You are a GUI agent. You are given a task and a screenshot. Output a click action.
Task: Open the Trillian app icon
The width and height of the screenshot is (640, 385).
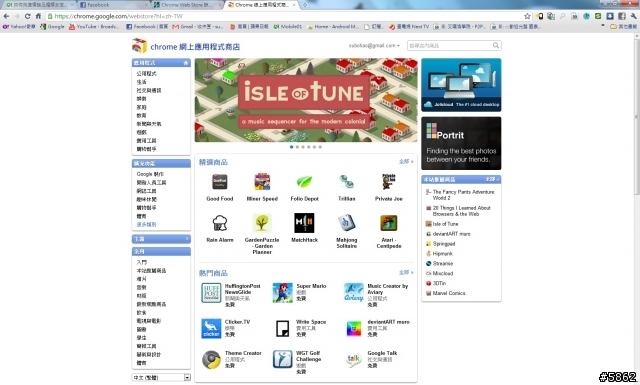click(347, 182)
